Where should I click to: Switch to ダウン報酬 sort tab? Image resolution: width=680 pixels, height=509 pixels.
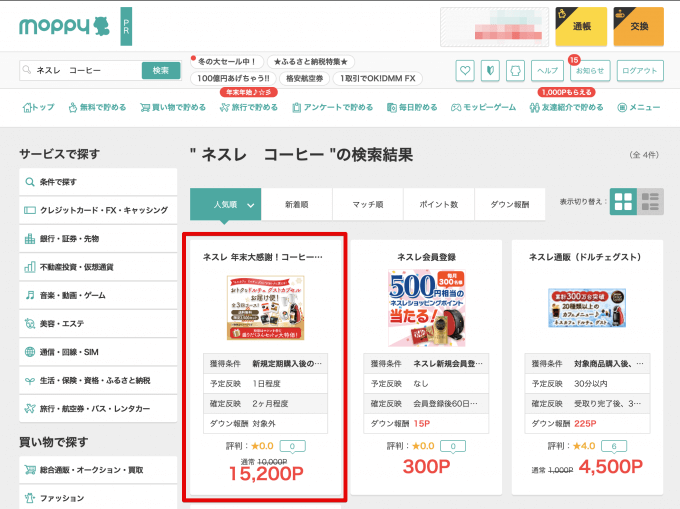[x=510, y=204]
